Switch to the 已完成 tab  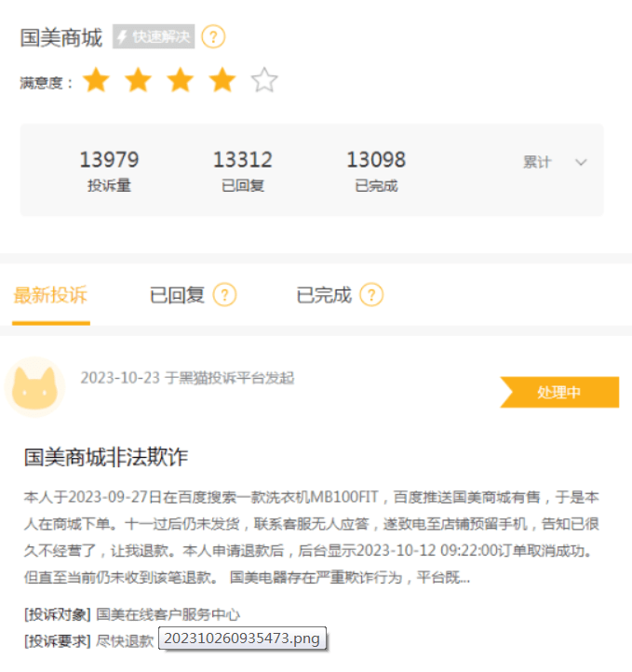pyautogui.click(x=324, y=295)
